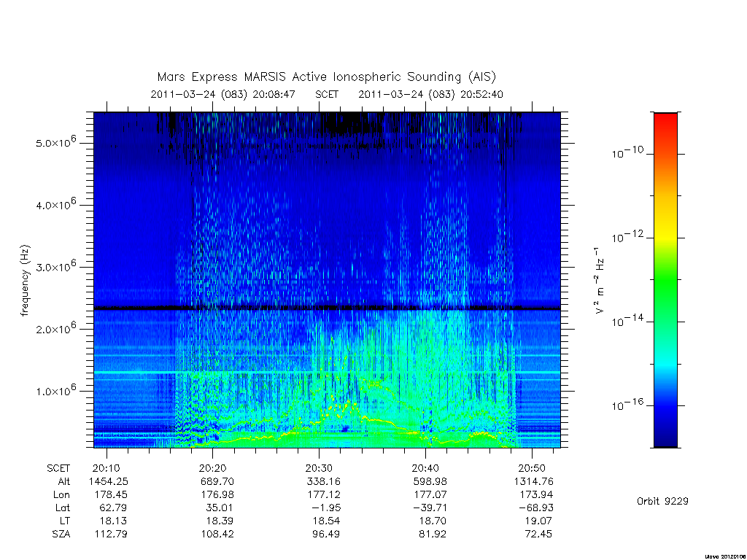
Task: Click the 2.0×10^6 frequency tick label
Action: pyautogui.click(x=55, y=328)
